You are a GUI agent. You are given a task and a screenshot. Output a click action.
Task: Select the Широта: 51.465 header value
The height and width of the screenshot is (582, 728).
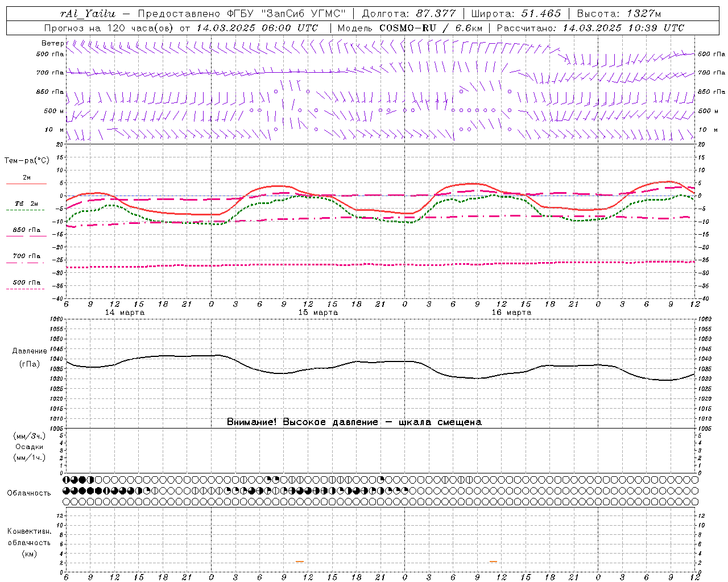(516, 14)
